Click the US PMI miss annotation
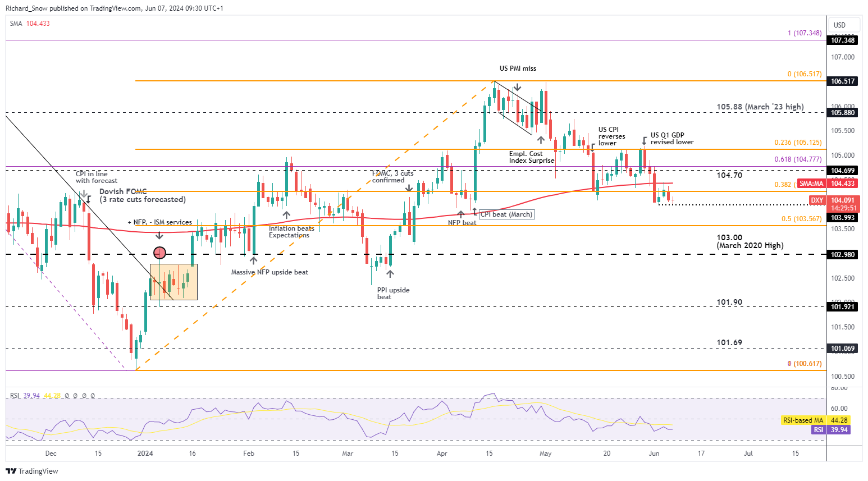Viewport: 868px width, 481px height. tap(518, 68)
